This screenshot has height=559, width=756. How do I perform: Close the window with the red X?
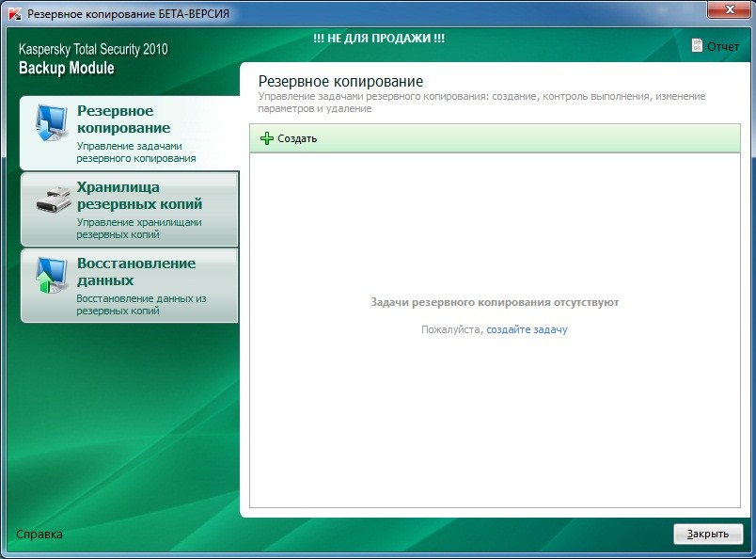tap(730, 9)
